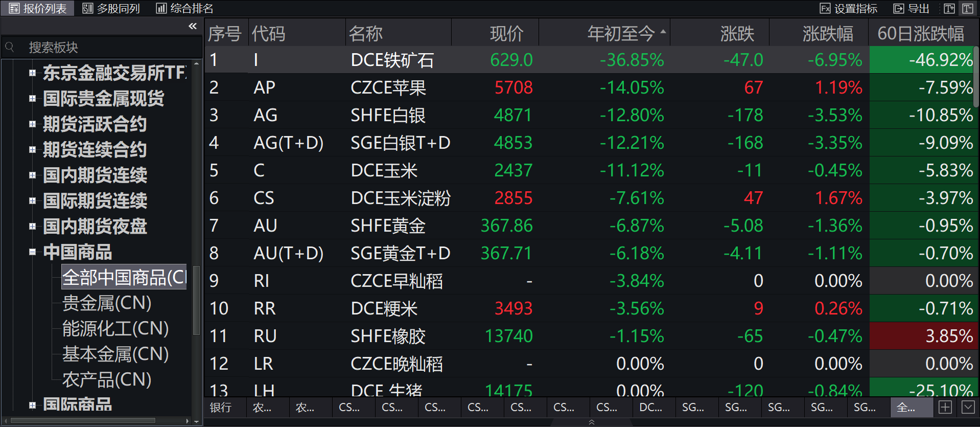Viewport: 980px width, 427px height.
Task: Click the 导出 export button
Action: (x=912, y=8)
